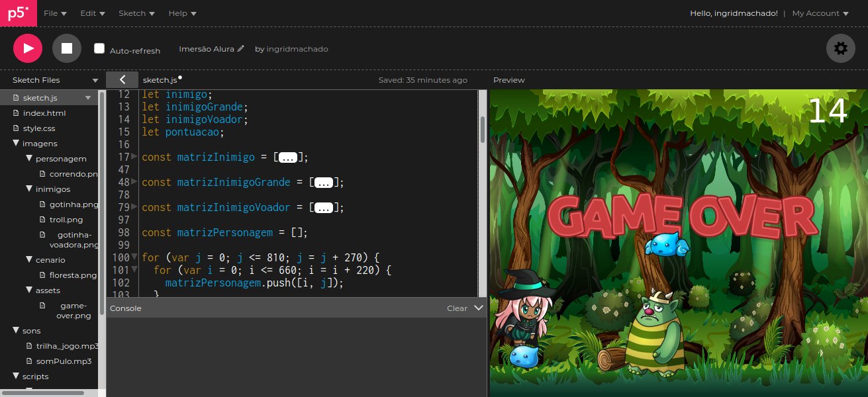Select style.css in the file list

(x=38, y=128)
